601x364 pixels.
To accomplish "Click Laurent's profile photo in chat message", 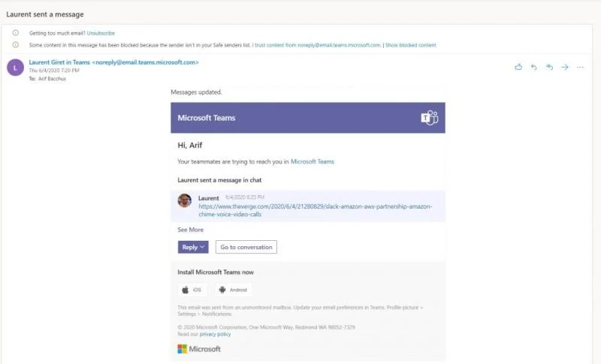I will coord(184,200).
